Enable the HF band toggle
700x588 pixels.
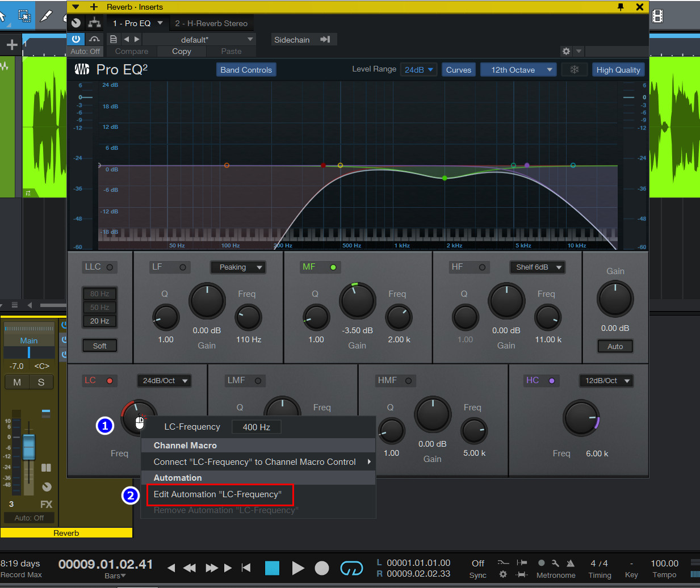482,267
